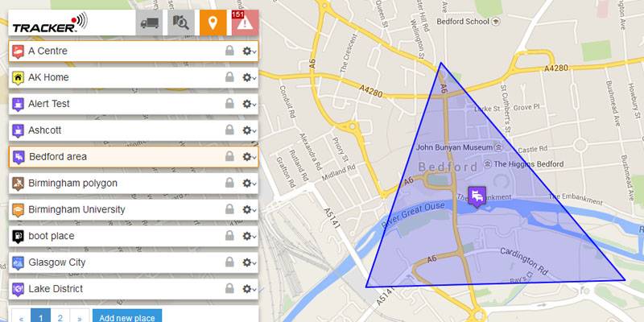Click the purple place marker on the map
Image resolution: width=644 pixels, height=322 pixels.
coord(477,197)
